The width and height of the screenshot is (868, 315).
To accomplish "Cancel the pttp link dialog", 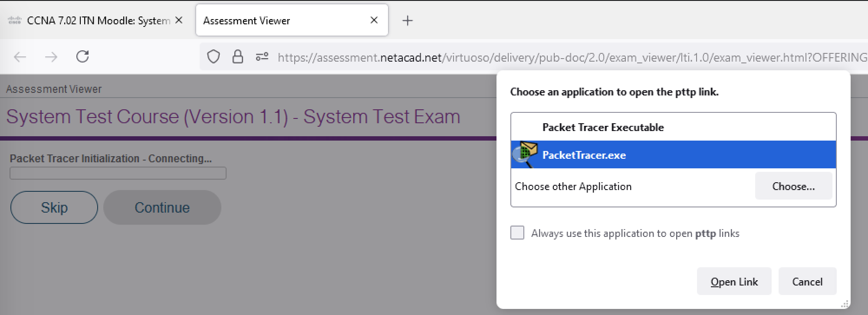I will point(807,282).
